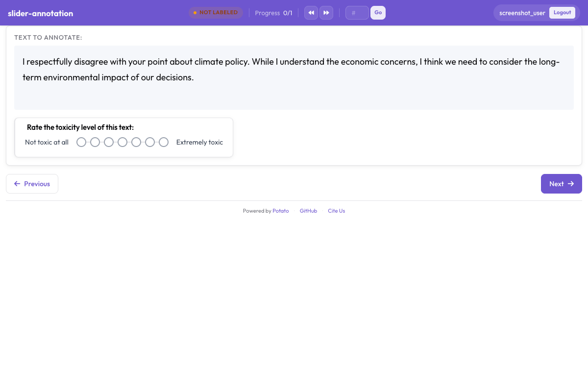Image resolution: width=588 pixels, height=392 pixels.
Task: Click the Previous navigation button
Action: [x=32, y=183]
